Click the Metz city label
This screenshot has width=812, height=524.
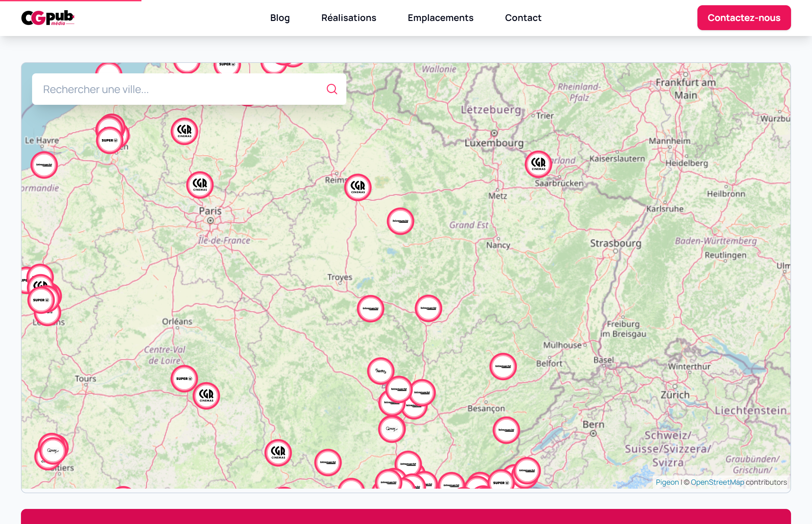point(498,196)
